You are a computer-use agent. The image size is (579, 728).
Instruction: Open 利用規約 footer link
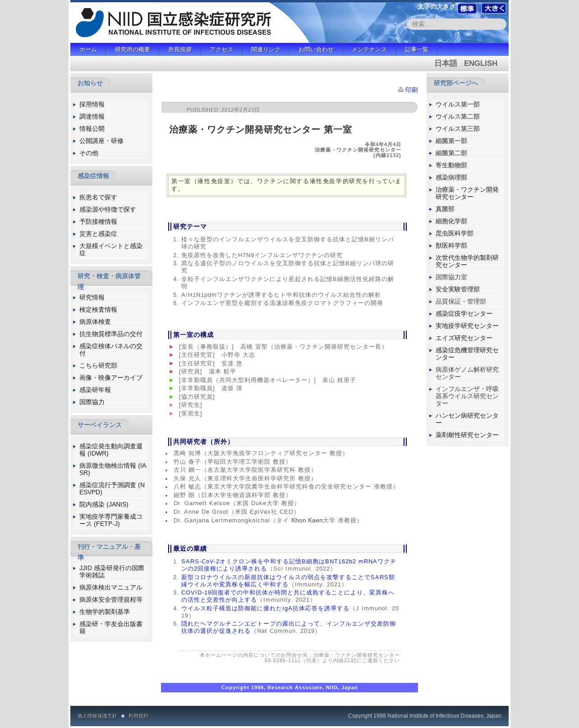[138, 716]
